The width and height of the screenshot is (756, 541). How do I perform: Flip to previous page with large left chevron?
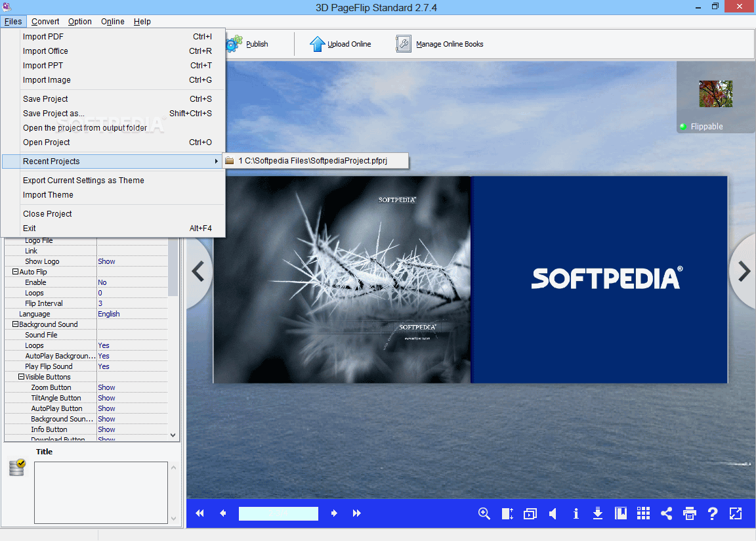[198, 271]
